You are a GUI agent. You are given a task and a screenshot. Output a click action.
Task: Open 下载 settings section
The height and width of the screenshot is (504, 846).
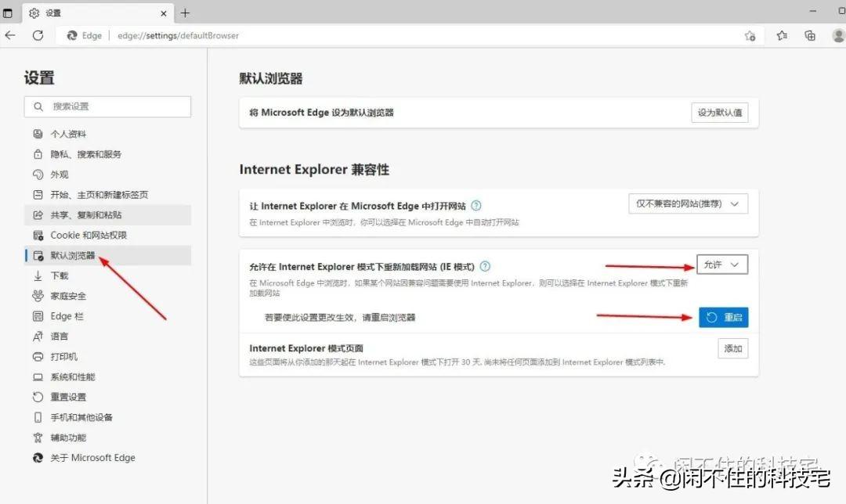click(107, 275)
